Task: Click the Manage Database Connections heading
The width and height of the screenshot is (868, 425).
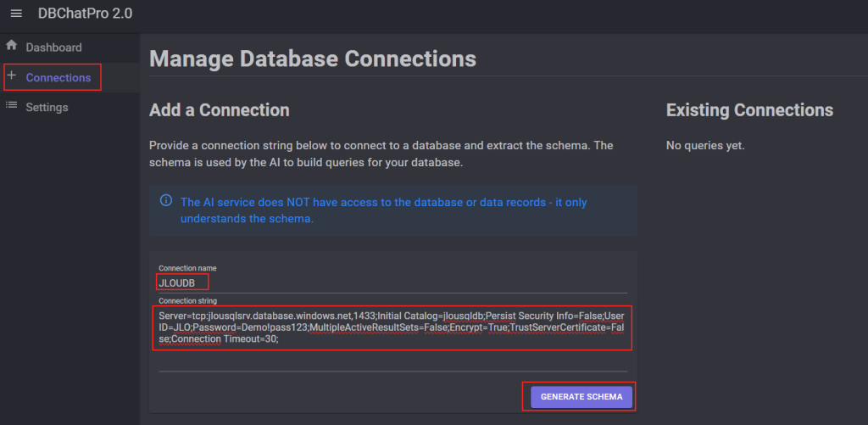Action: click(313, 59)
